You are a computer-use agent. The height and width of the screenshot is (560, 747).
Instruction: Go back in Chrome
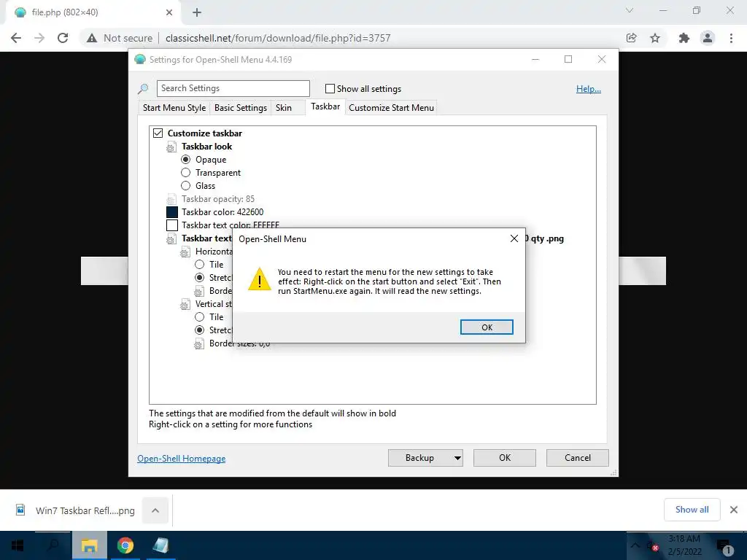click(x=16, y=38)
